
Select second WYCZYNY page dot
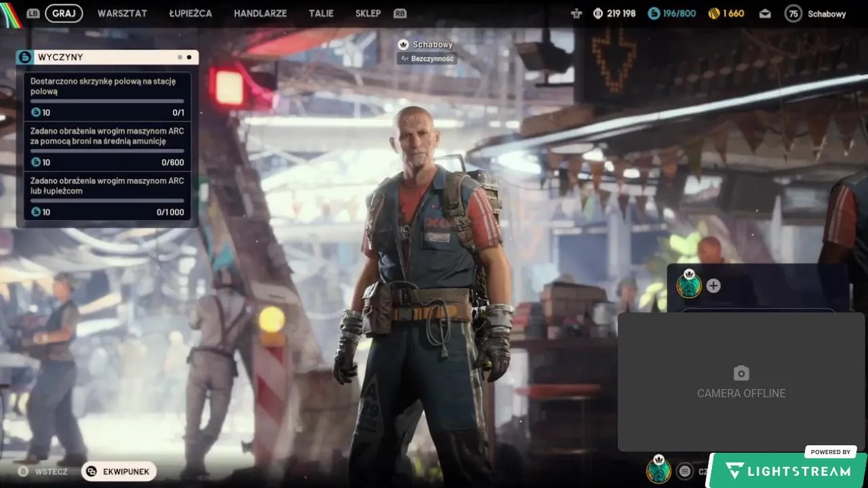189,57
